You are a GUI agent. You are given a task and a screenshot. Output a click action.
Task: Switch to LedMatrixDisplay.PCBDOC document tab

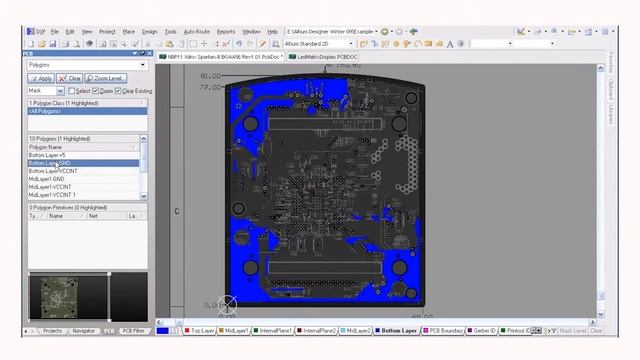(323, 57)
